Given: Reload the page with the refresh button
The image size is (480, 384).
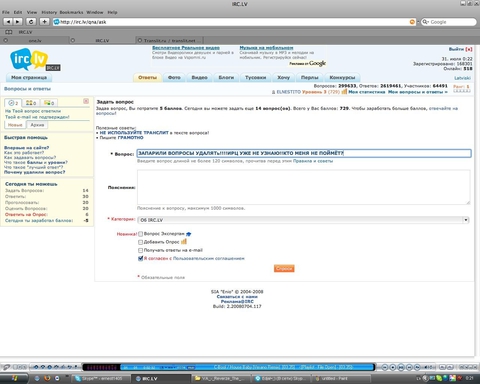Looking at the screenshot, I should [31, 22].
